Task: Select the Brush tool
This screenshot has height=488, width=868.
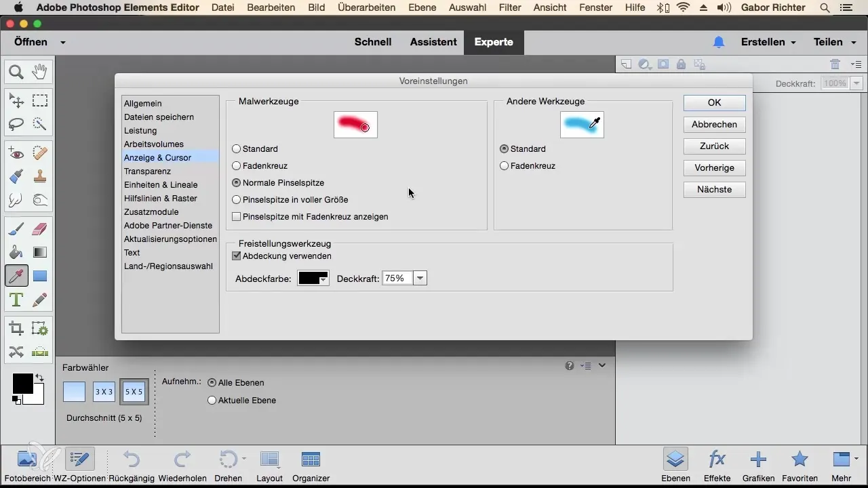Action: [16, 230]
